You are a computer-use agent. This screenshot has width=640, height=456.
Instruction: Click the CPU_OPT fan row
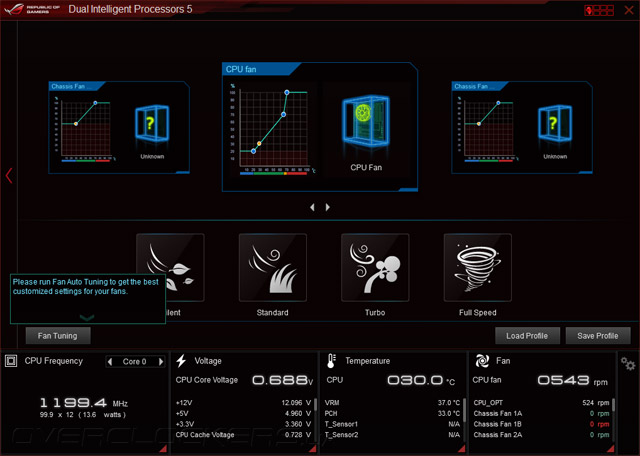pyautogui.click(x=541, y=403)
